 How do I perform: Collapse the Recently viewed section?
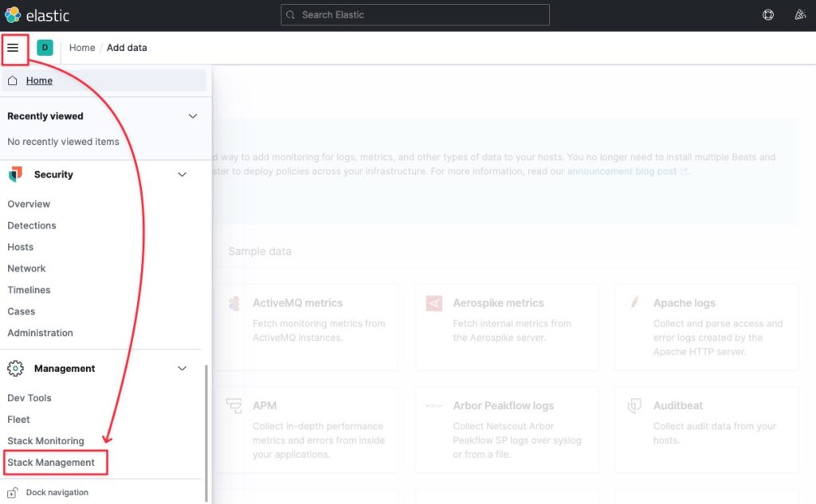(x=193, y=116)
